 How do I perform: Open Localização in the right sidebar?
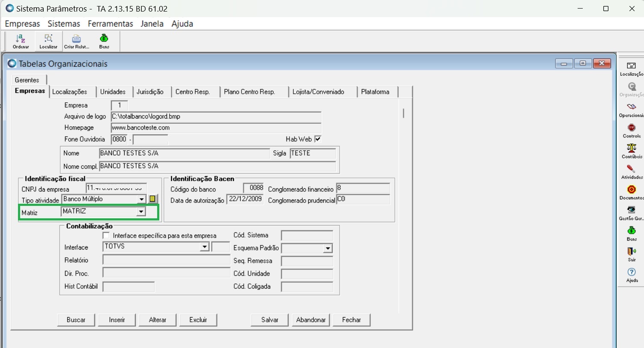pos(632,69)
